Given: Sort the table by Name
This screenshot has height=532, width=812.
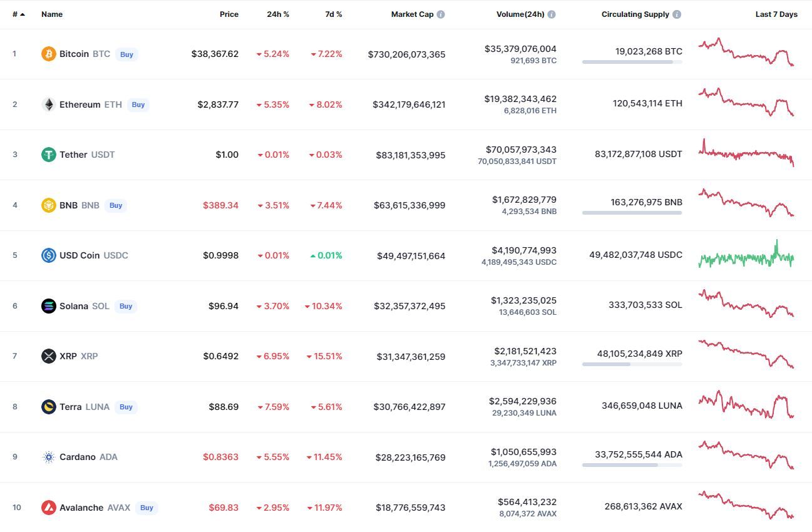Looking at the screenshot, I should tap(52, 14).
